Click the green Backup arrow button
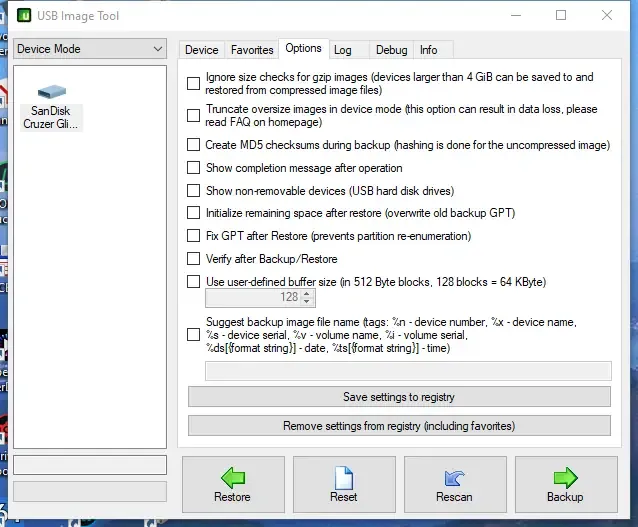 (566, 484)
